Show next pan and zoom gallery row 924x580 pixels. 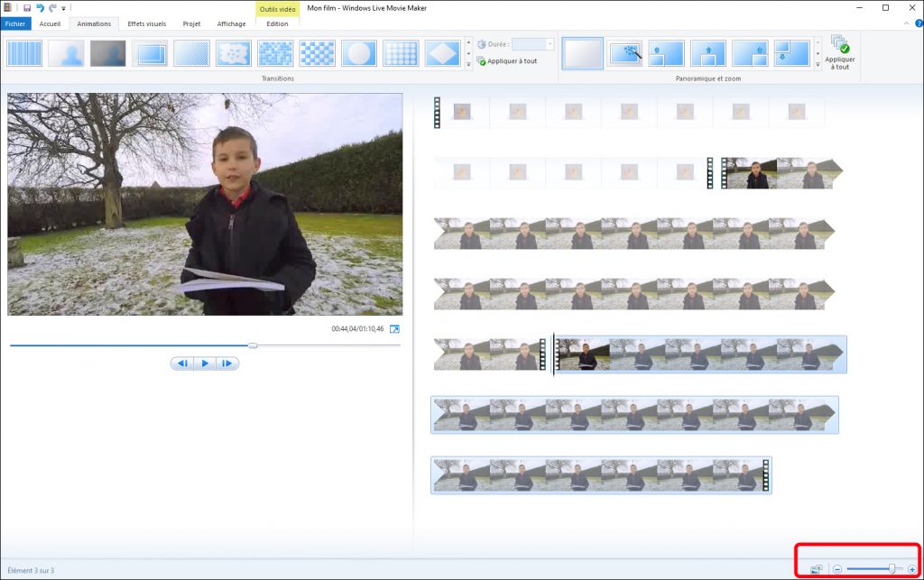click(x=818, y=53)
